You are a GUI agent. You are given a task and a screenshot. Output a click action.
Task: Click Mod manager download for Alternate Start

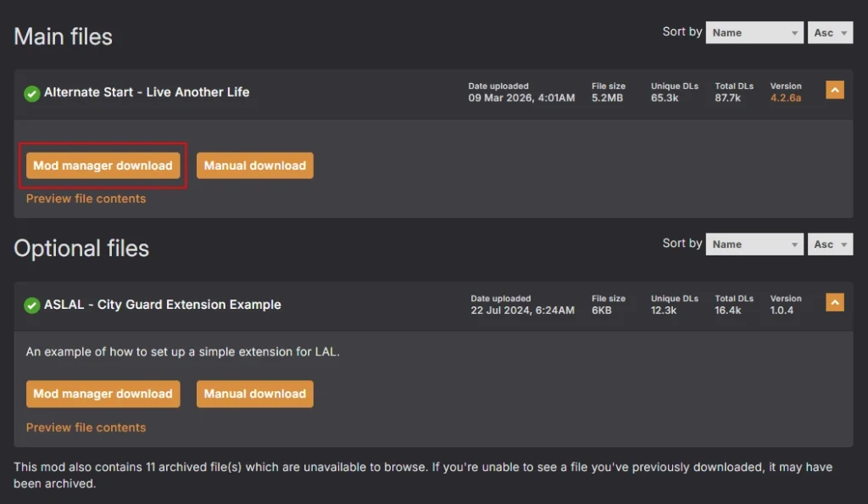tap(103, 165)
